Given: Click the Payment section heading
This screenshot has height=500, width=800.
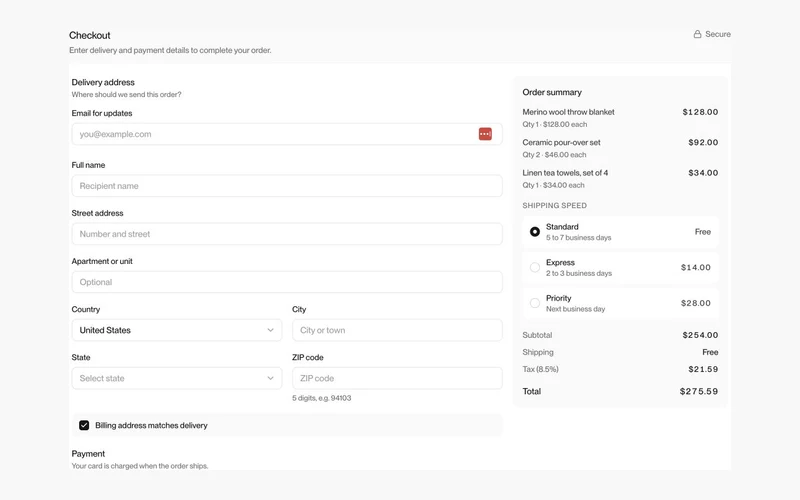Looking at the screenshot, I should (88, 454).
